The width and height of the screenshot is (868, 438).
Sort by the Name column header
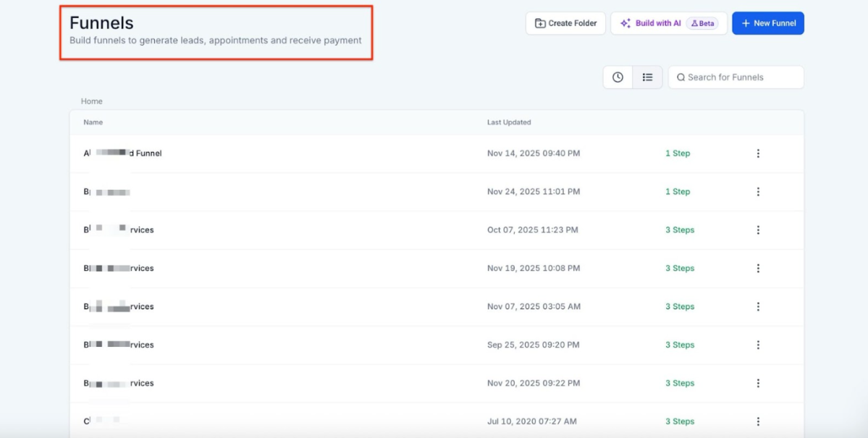coord(93,122)
